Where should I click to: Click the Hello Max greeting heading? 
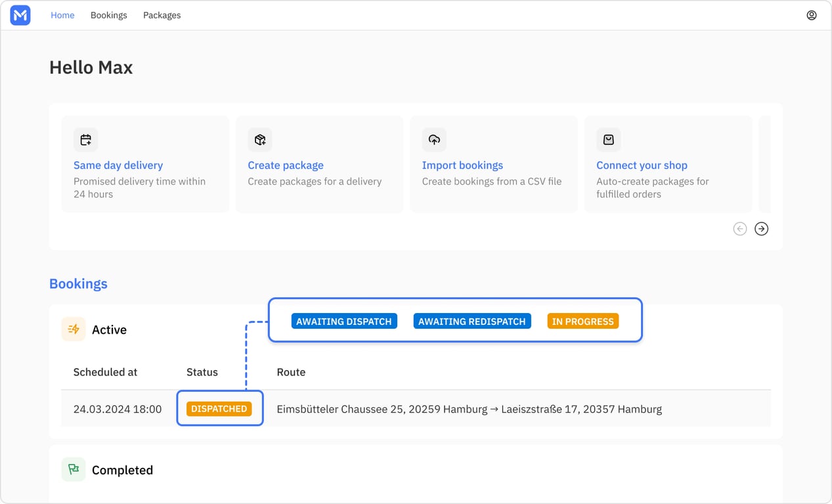(x=91, y=68)
